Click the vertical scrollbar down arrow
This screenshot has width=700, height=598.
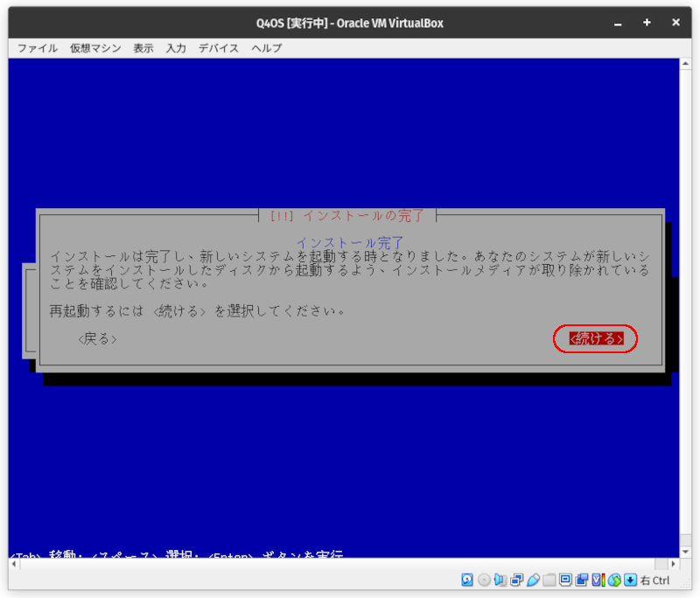pos(685,552)
